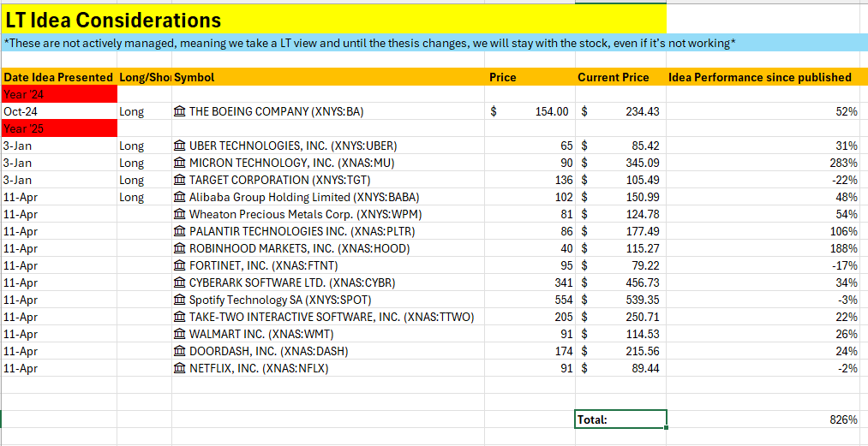The width and height of the screenshot is (868, 446).
Task: Click the stock icon beside FORTINET, INC.
Action: click(180, 266)
